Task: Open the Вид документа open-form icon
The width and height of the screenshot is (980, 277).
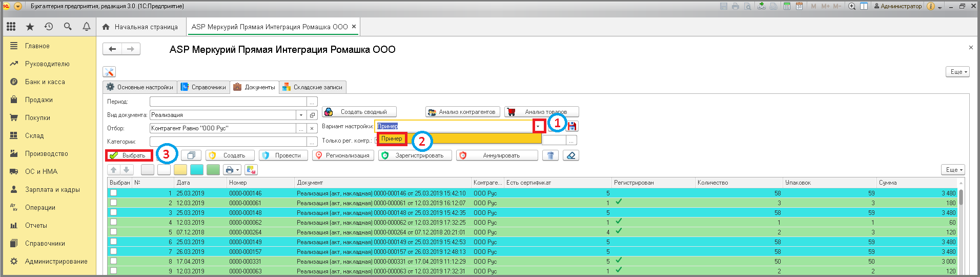Action: [x=312, y=115]
